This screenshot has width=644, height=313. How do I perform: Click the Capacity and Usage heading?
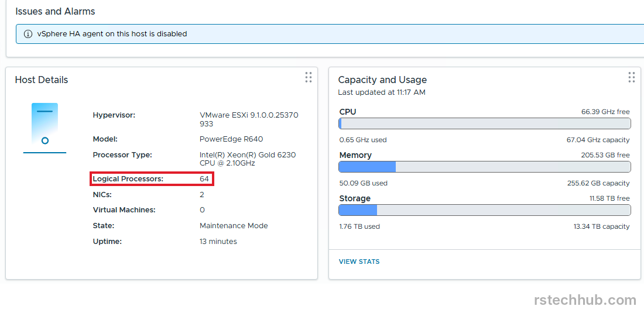pos(382,80)
